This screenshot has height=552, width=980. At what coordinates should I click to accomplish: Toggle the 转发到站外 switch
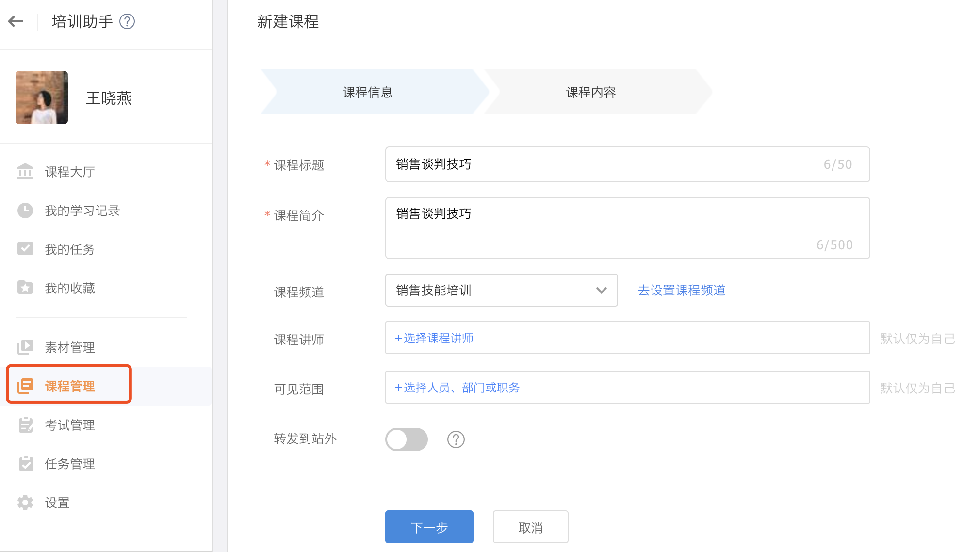[x=407, y=439]
